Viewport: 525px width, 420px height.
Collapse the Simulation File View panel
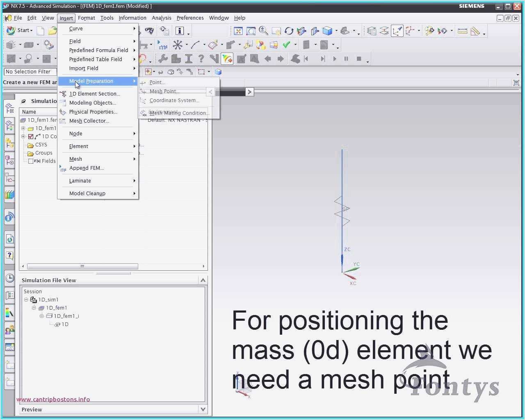coord(203,280)
